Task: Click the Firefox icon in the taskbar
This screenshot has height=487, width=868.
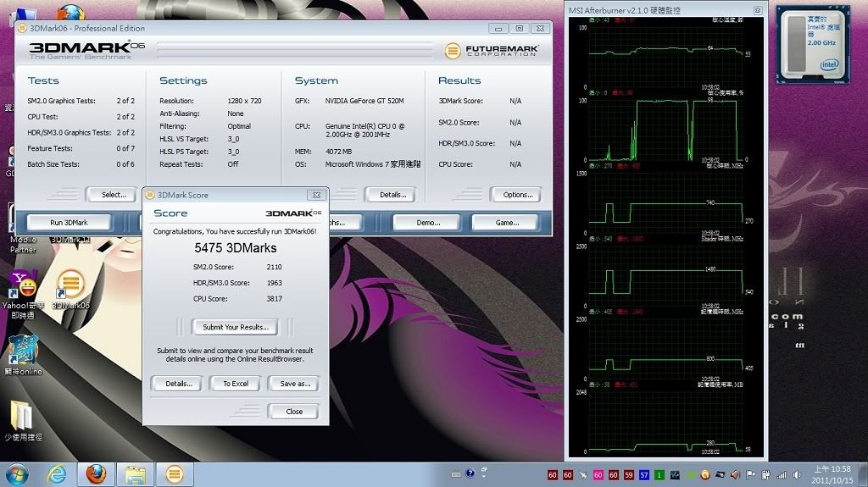Action: [93, 473]
